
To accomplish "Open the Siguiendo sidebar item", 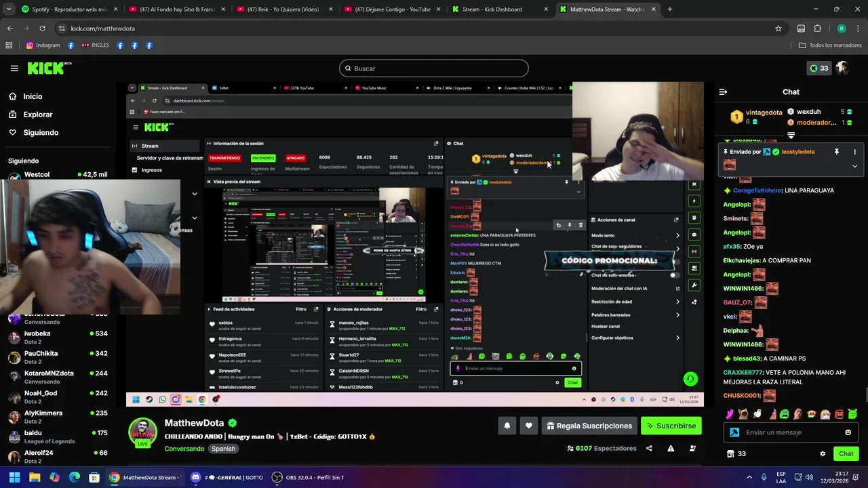I will (33, 132).
